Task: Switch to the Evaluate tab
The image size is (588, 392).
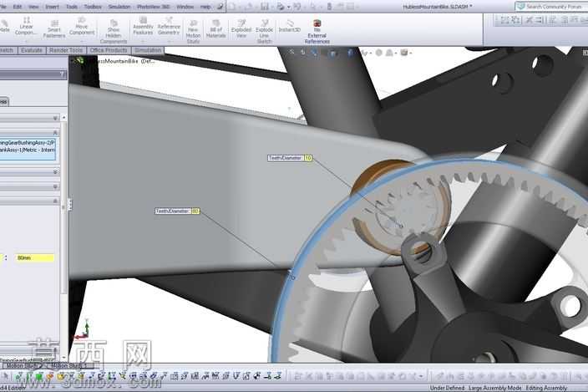Action: click(x=32, y=50)
